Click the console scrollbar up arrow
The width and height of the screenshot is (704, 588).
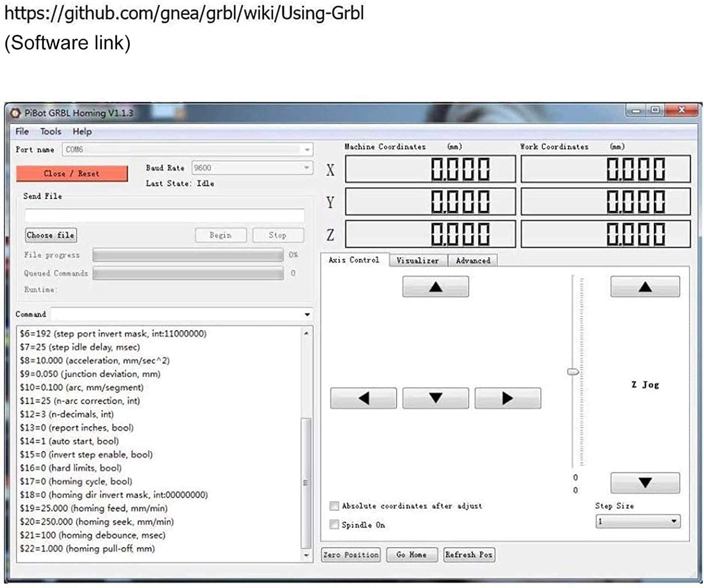click(x=306, y=333)
